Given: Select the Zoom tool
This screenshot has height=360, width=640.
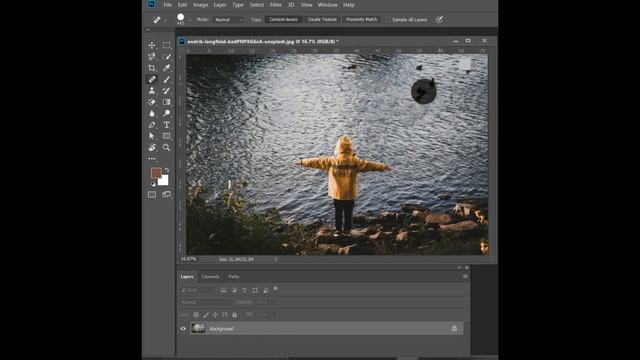Looking at the screenshot, I should click(167, 147).
